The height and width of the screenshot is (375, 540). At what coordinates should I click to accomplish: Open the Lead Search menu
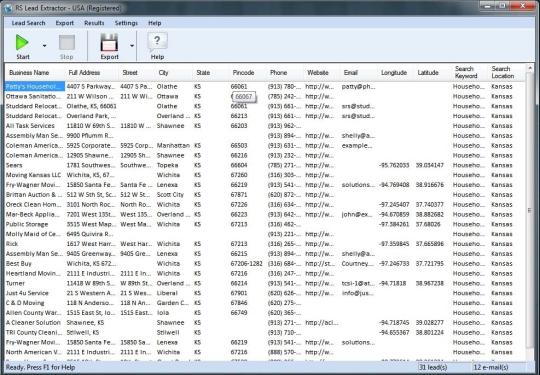pyautogui.click(x=28, y=23)
